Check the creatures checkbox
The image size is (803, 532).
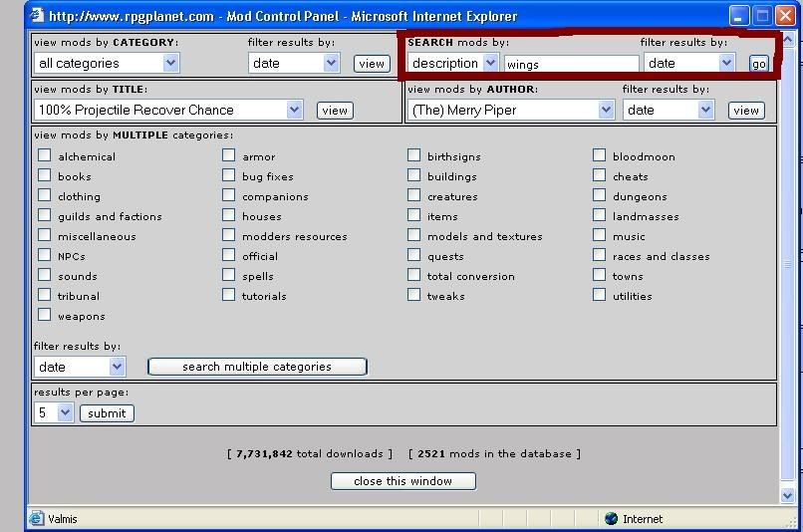pos(413,195)
